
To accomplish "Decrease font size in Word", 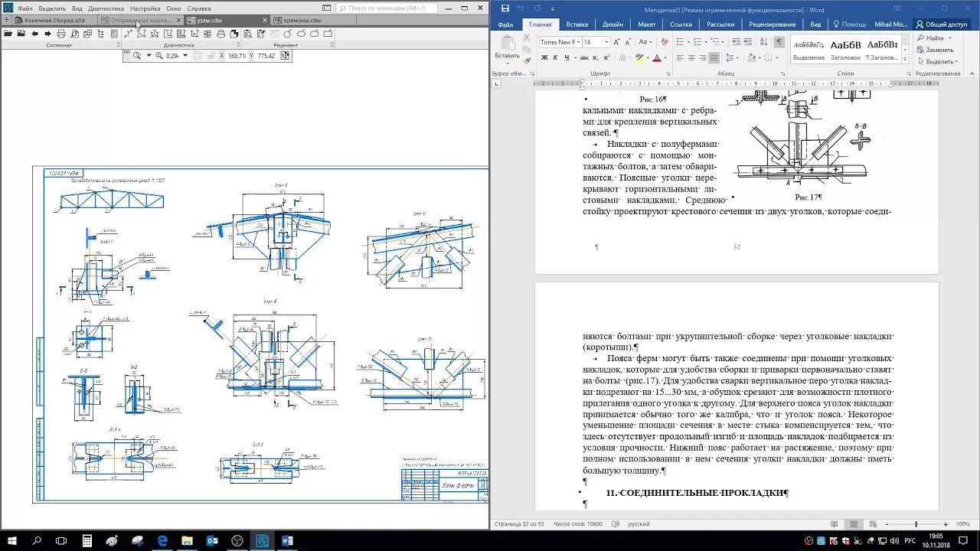I will click(628, 42).
